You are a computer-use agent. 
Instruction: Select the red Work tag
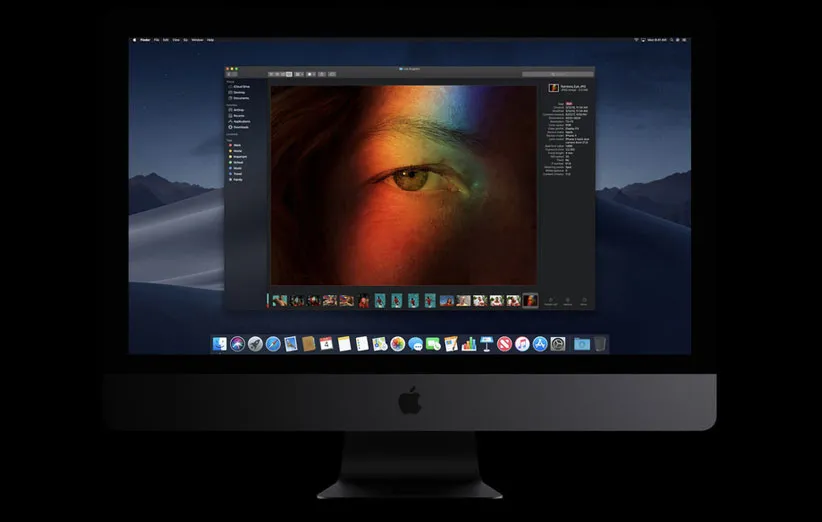(x=235, y=145)
